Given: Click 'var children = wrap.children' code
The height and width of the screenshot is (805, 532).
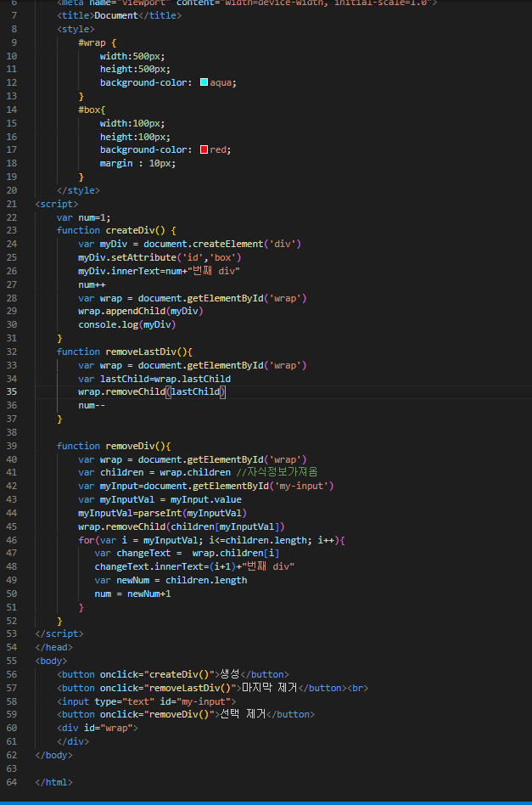Looking at the screenshot, I should (x=154, y=472).
